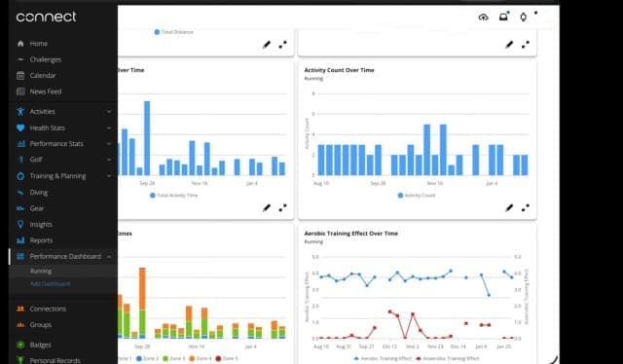This screenshot has width=623, height=364.
Task: Toggle Zone 5 legend in zones chart
Action: coord(227,358)
